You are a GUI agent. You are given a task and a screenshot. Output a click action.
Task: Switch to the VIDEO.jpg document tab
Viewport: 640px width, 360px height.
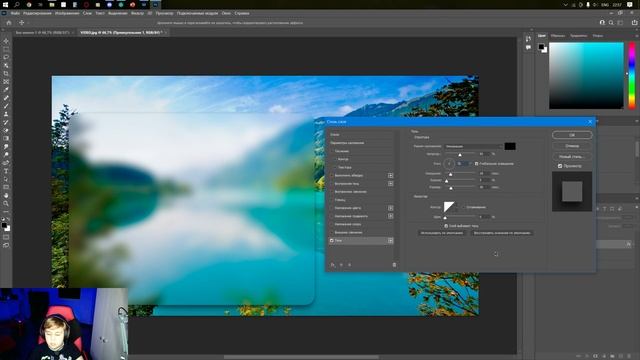click(121, 32)
